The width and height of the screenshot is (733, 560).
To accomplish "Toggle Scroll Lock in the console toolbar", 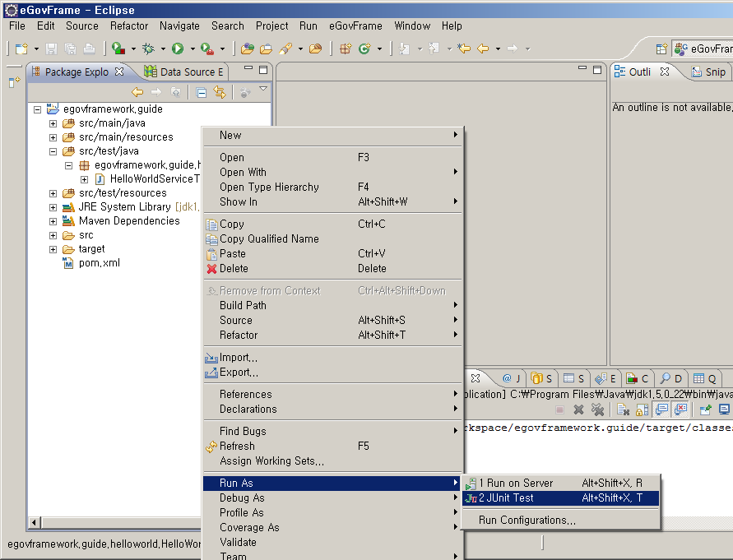I will [641, 410].
